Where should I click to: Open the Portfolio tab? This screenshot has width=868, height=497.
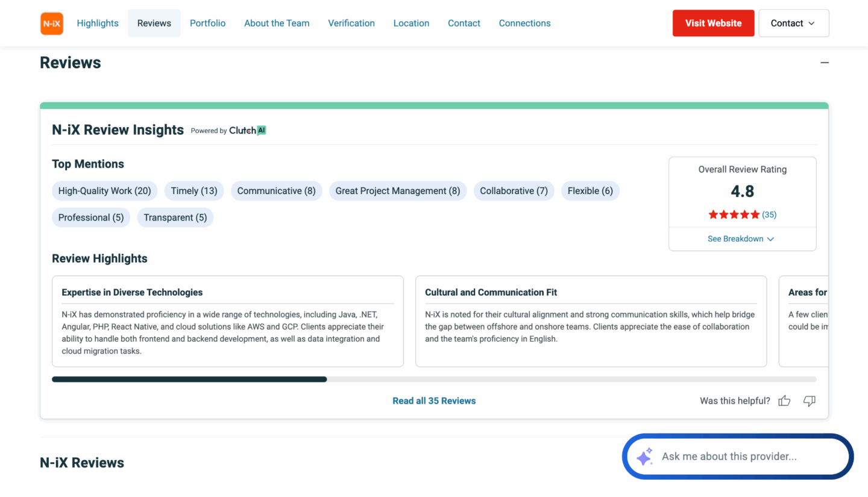tap(207, 23)
